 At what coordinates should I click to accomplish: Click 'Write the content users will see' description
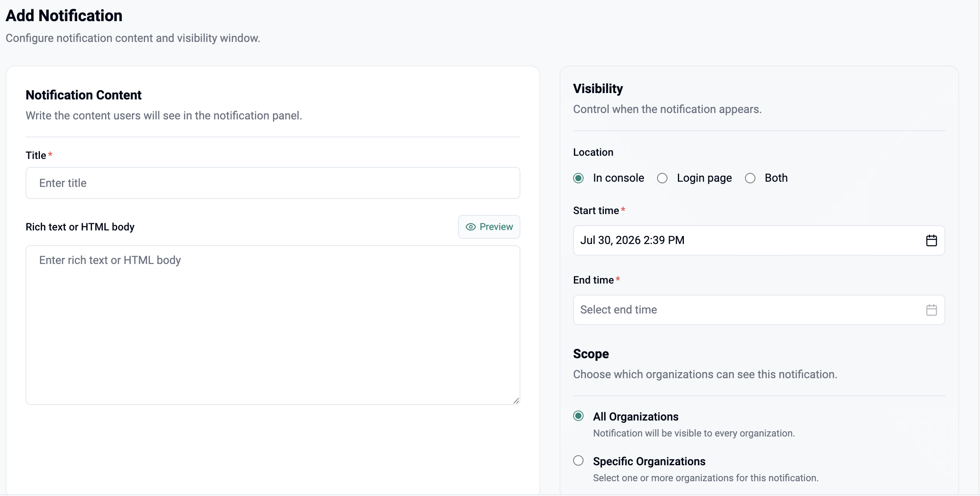[164, 115]
